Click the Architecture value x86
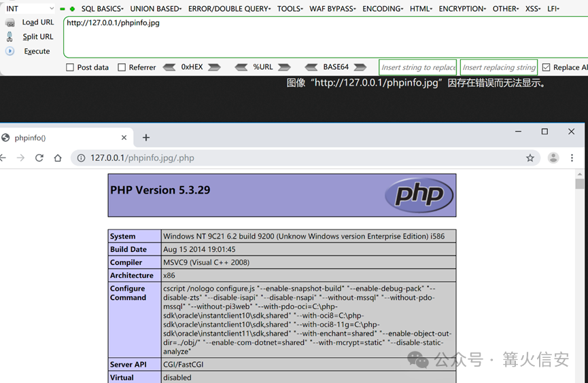 [x=169, y=275]
